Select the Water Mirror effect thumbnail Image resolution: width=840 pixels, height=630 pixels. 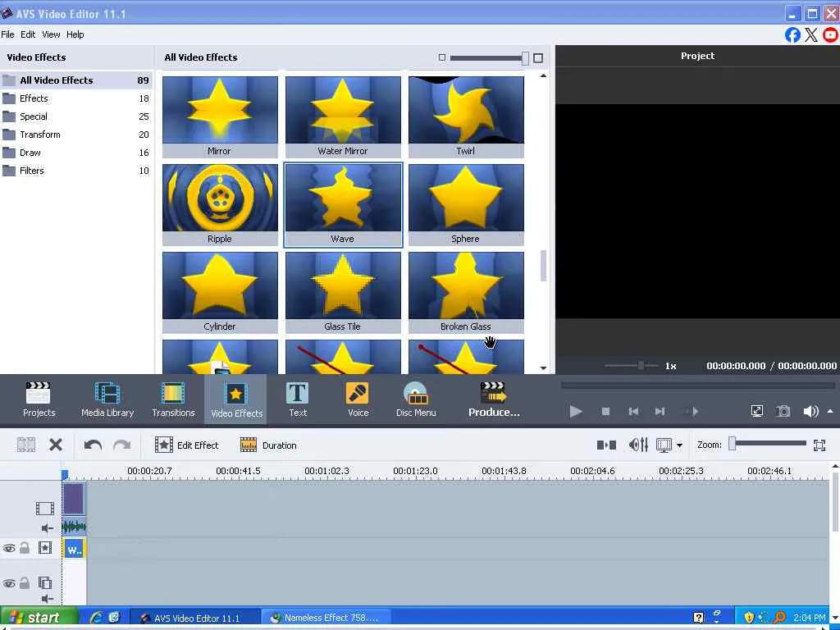343,116
